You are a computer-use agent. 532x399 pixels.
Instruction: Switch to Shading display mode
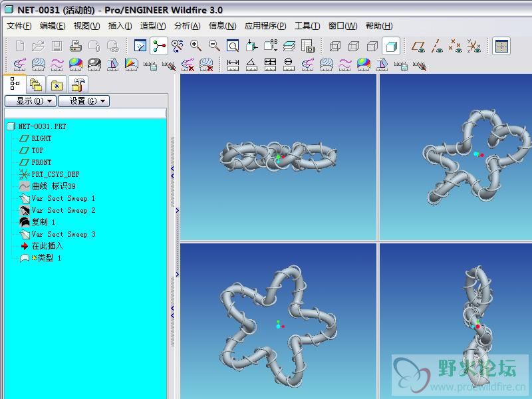pos(391,46)
